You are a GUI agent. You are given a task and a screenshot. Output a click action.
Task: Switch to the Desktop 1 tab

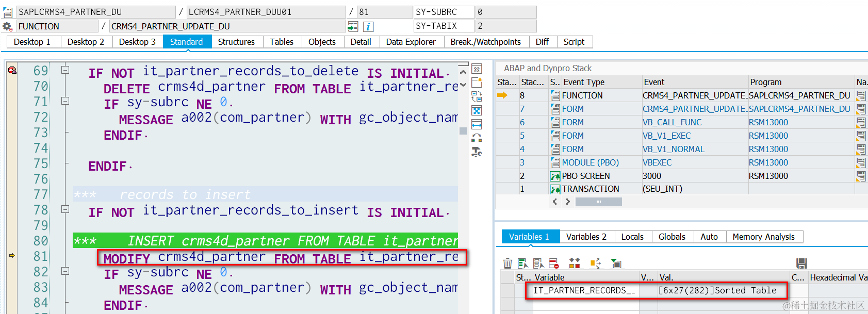[x=32, y=42]
